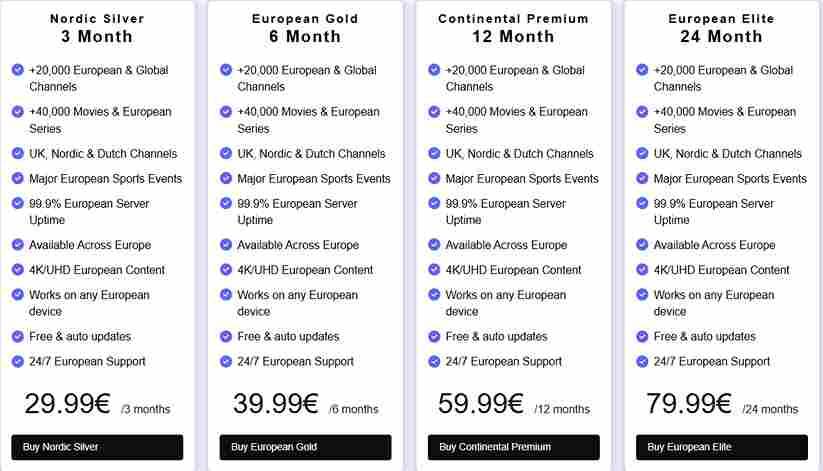This screenshot has height=471, width=823.
Task: Choose the Buy European Elite button
Action: point(722,447)
